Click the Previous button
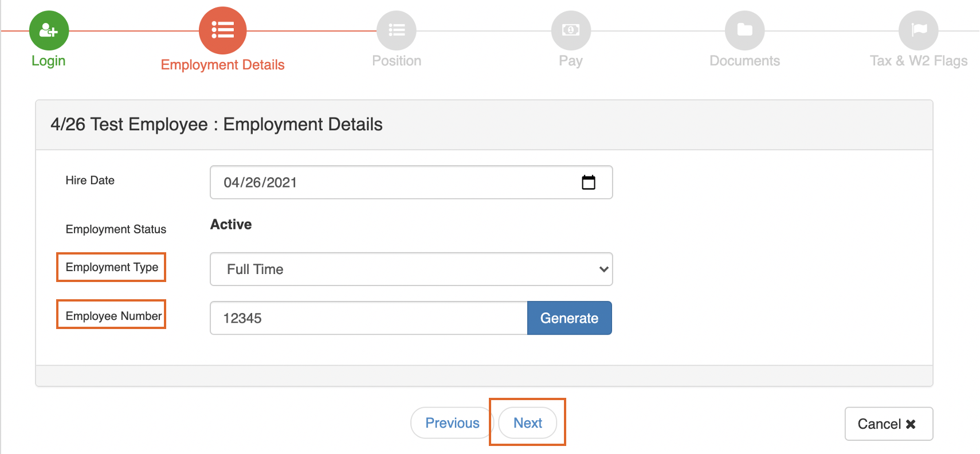The image size is (980, 454). pyautogui.click(x=452, y=422)
